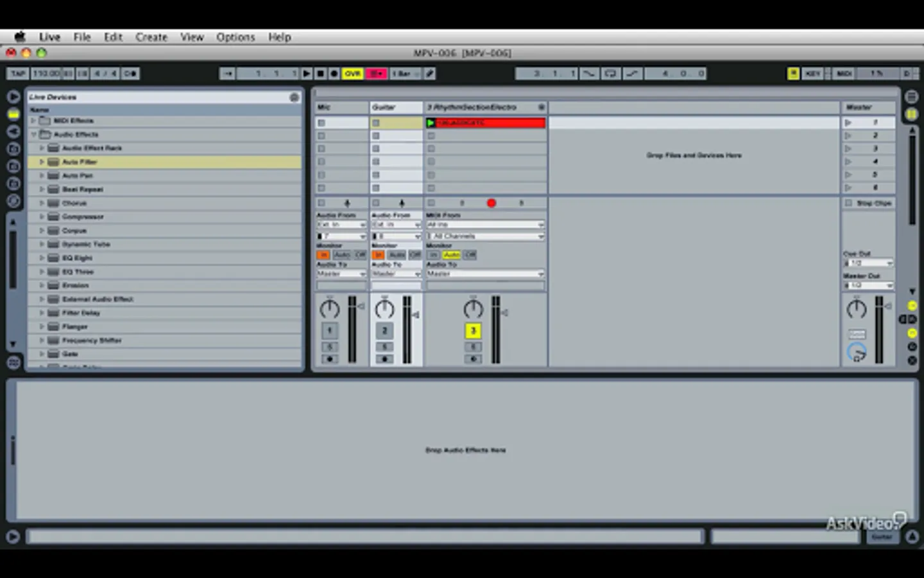Set Guitar track Monitor to Off
This screenshot has width=924, height=578.
pos(415,255)
